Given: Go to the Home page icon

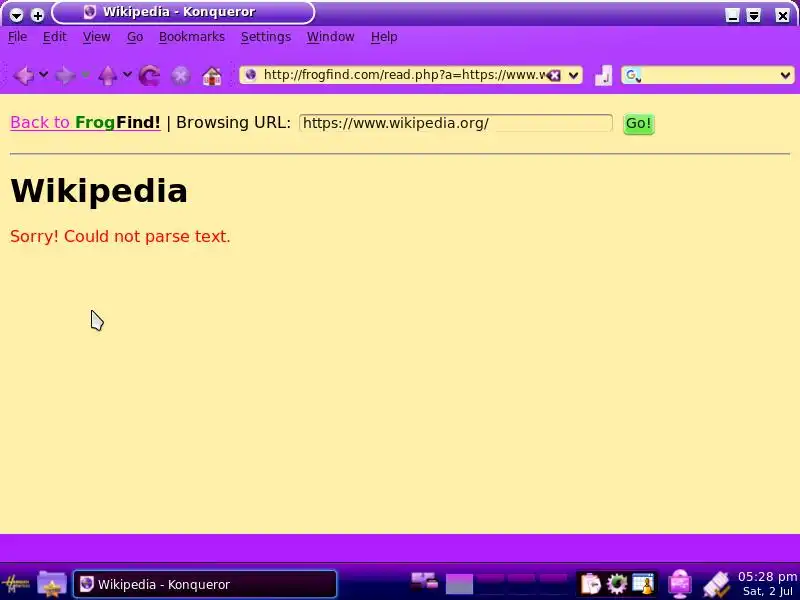Looking at the screenshot, I should pos(212,77).
